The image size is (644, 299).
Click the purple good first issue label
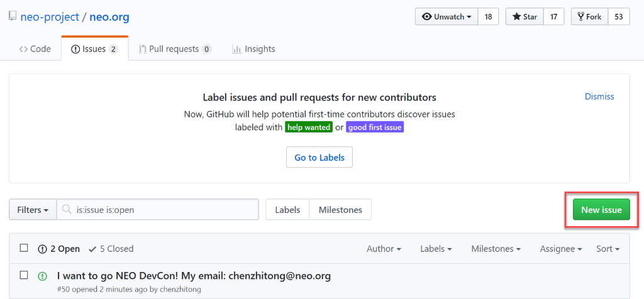(x=374, y=127)
